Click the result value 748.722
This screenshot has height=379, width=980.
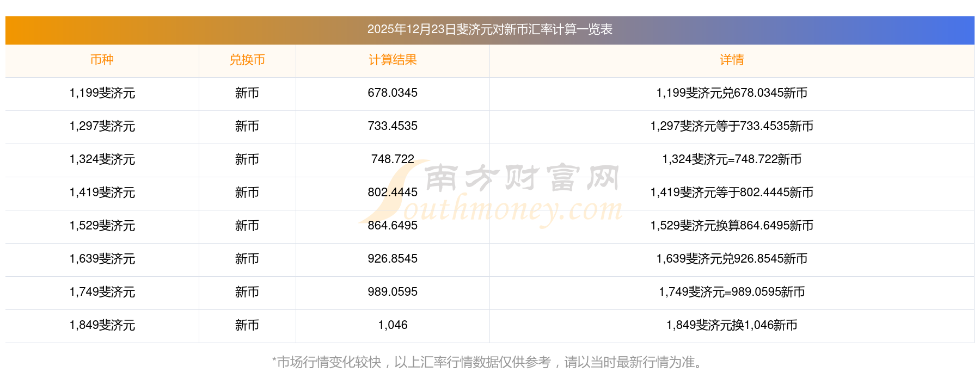click(393, 159)
